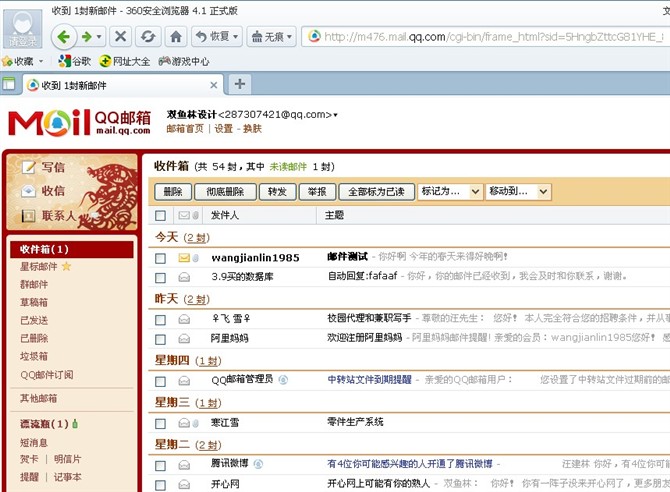This screenshot has height=492, width=670.
Task: Open the 游戏中心 bookmark
Action: (184, 62)
